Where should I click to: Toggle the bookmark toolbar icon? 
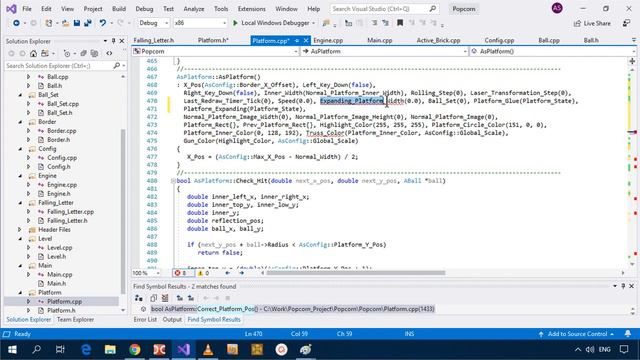pos(400,23)
